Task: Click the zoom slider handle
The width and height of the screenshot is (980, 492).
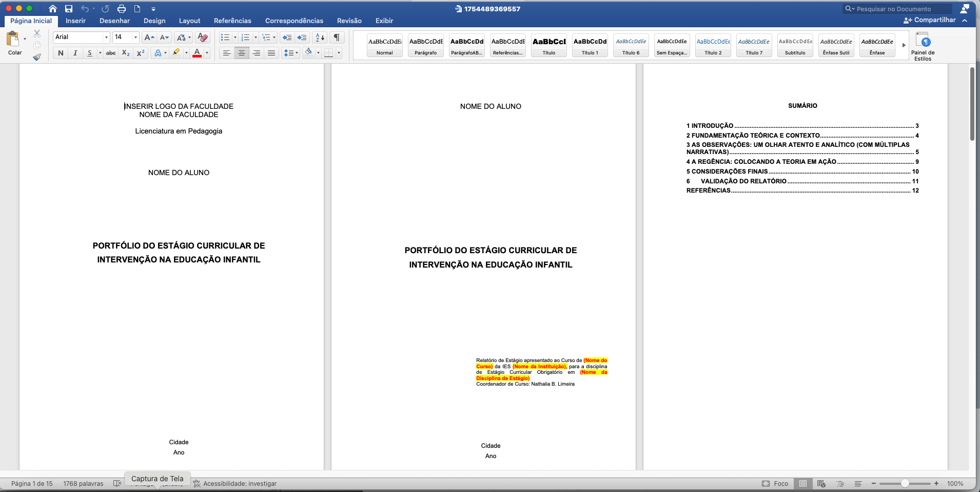Action: (x=905, y=484)
